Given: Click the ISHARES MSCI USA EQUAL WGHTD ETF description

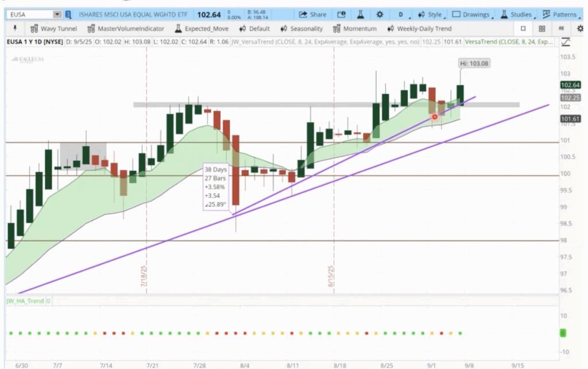Looking at the screenshot, I should 133,14.
